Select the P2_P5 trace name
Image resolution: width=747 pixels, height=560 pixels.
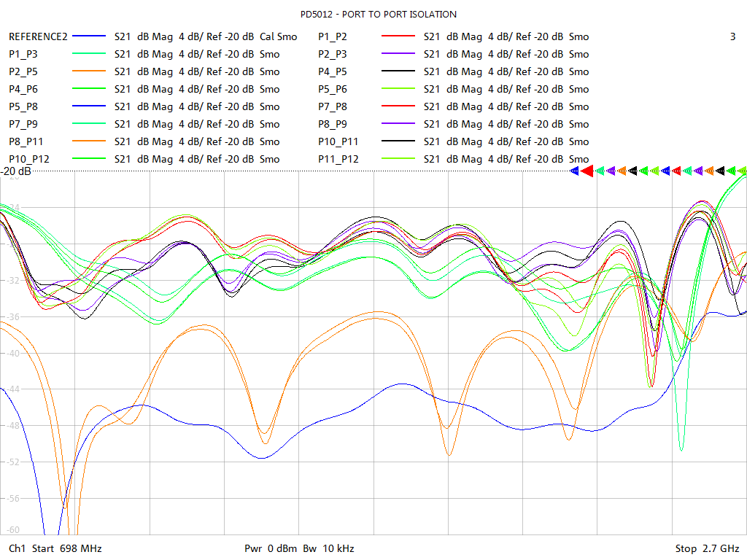pos(23,72)
